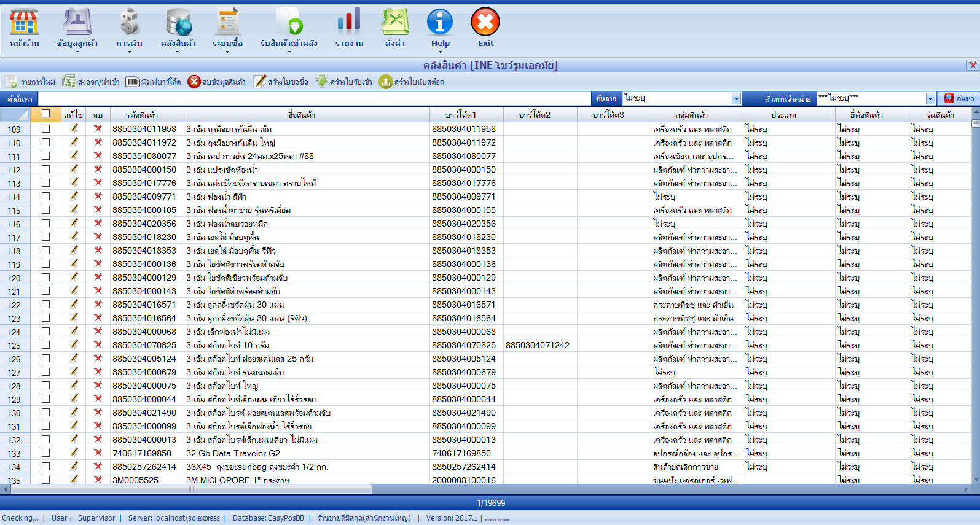Click สร้างใบรับเข้า create receipt toolbar button
The height and width of the screenshot is (525, 980).
pos(344,82)
